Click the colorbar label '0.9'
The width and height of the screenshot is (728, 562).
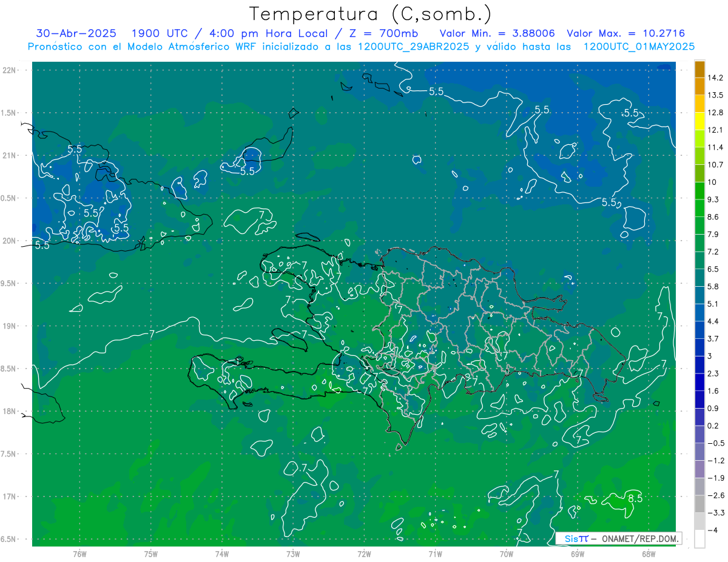point(713,408)
